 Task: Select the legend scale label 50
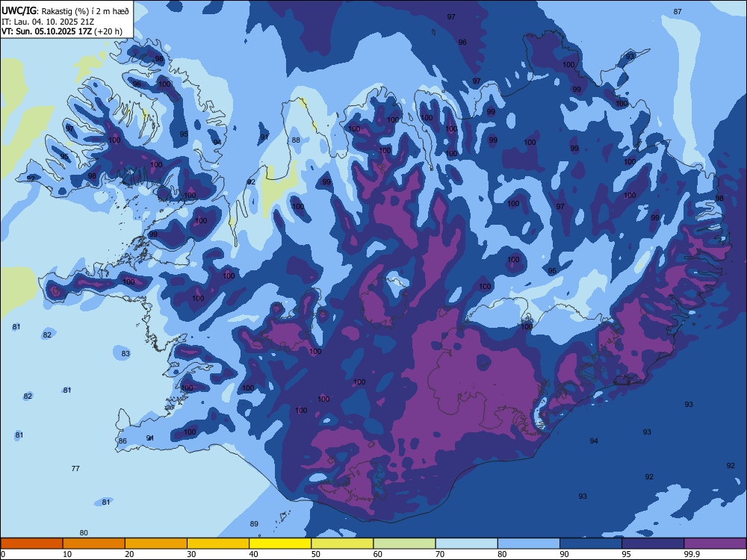coord(316,554)
